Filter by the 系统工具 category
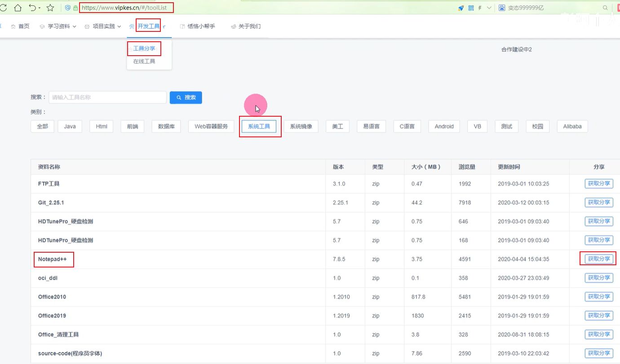Image resolution: width=620 pixels, height=364 pixels. coord(259,127)
